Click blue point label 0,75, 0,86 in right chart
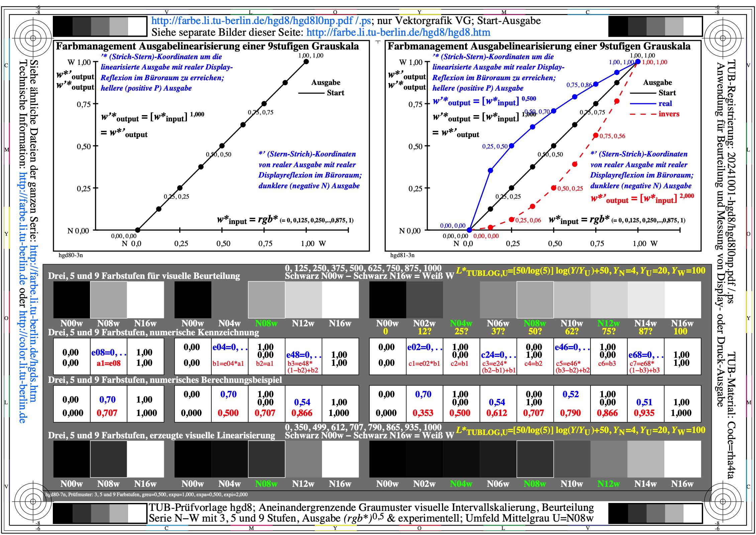Viewport: 756px width, 535px height. point(579,85)
